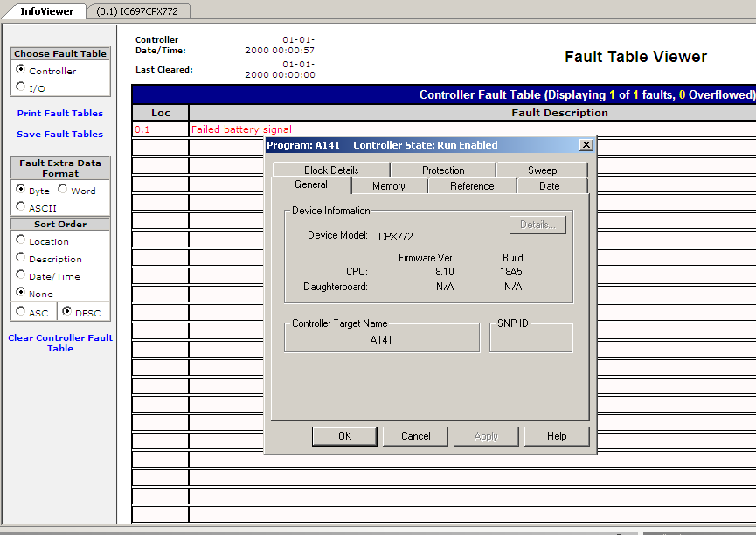Switch to the Date tab
This screenshot has width=756, height=535.
click(x=549, y=186)
